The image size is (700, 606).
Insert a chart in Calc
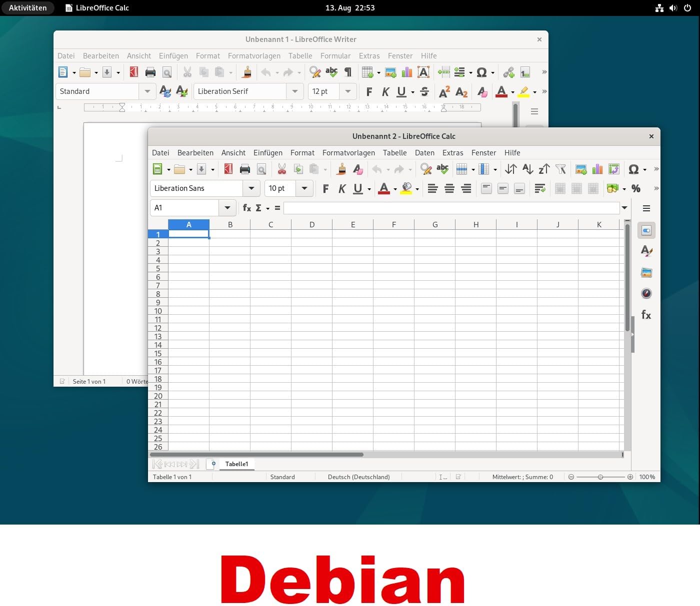597,169
